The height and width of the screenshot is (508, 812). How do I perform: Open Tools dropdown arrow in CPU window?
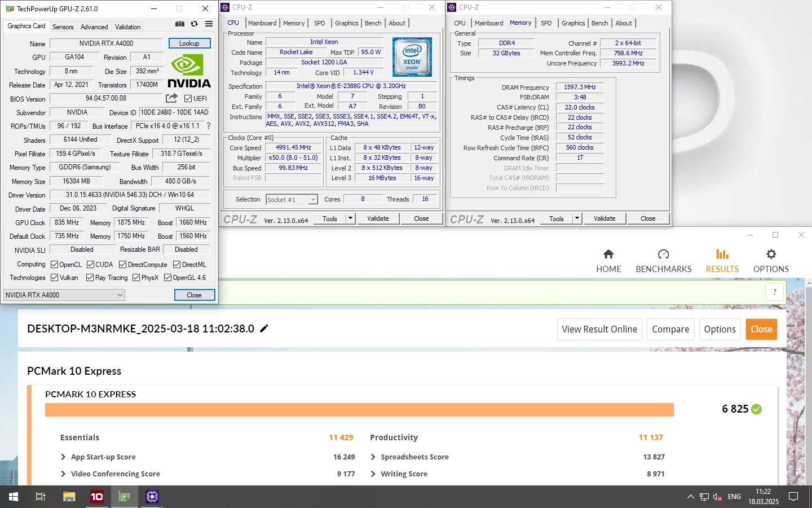pos(350,218)
